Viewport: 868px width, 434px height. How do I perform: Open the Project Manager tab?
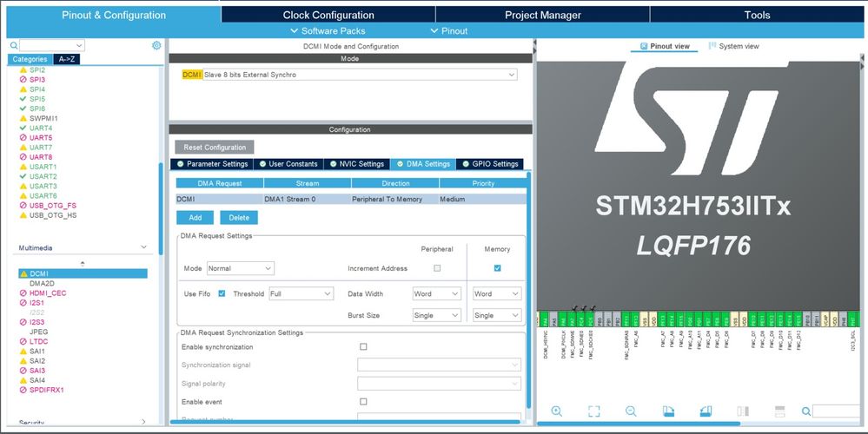[542, 15]
